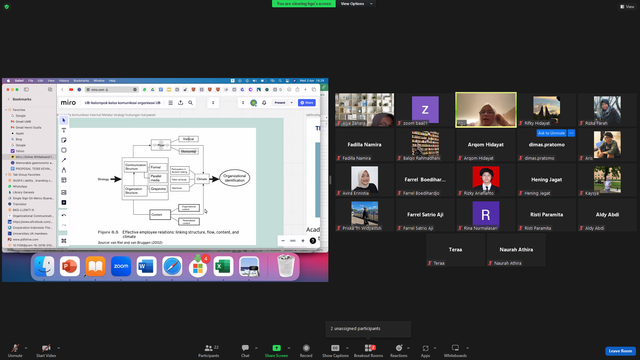
Task: Select Rifky Hidayat's video thumbnail
Action: tap(547, 109)
